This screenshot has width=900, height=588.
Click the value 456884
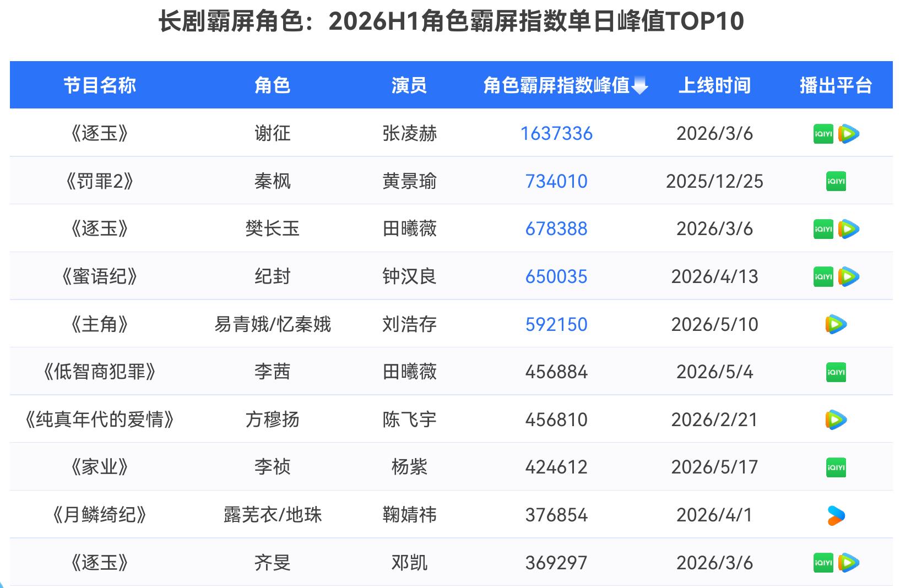coord(556,372)
